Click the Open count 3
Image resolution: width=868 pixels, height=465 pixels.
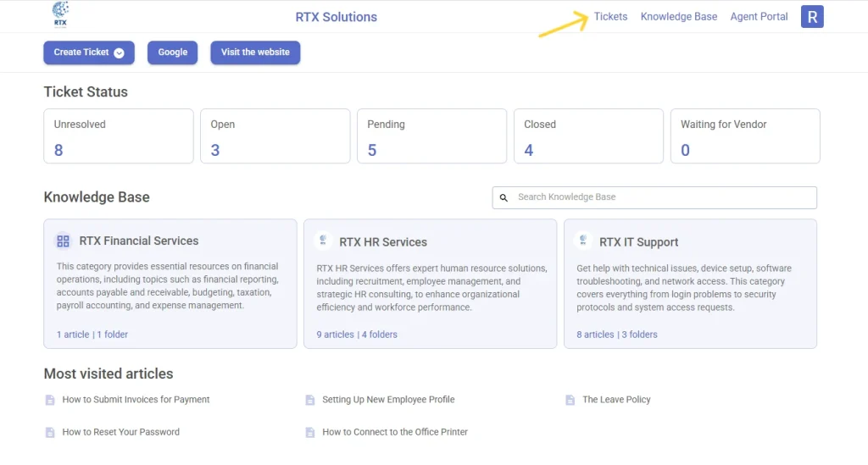pyautogui.click(x=215, y=151)
